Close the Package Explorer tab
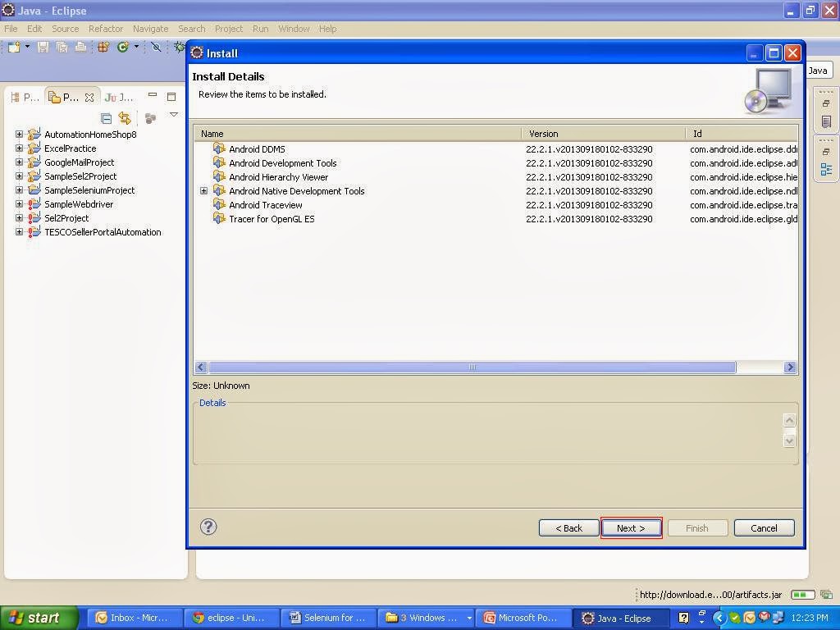 click(89, 98)
